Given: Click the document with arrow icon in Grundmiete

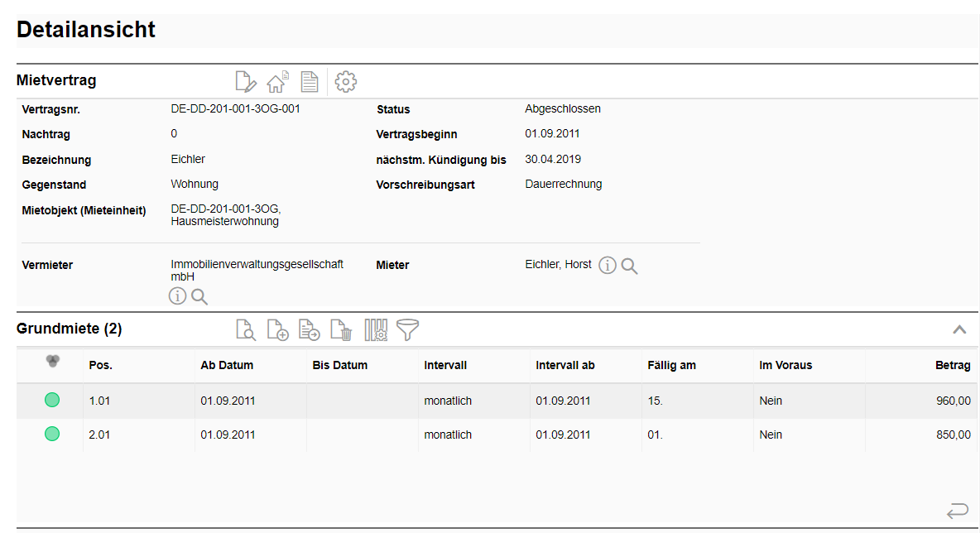Looking at the screenshot, I should coord(310,330).
